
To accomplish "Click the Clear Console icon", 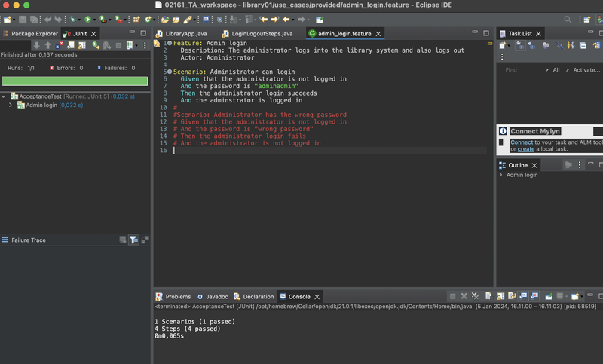I will tap(488, 296).
